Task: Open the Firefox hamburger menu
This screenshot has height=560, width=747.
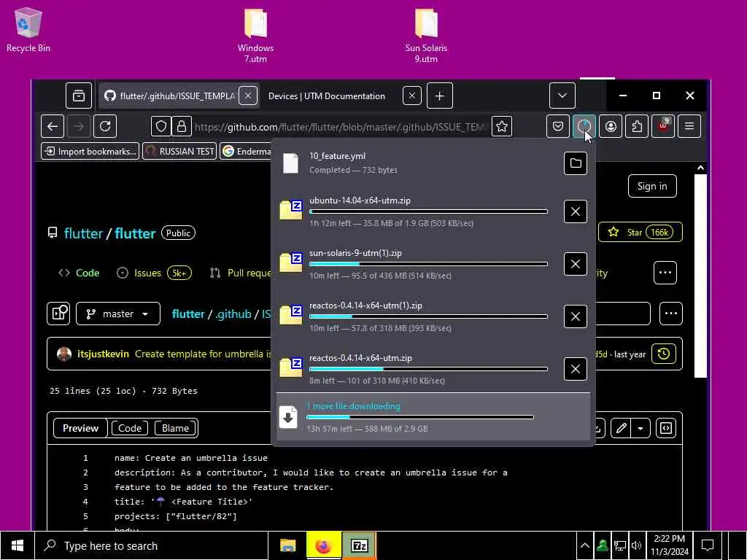Action: coord(689,126)
